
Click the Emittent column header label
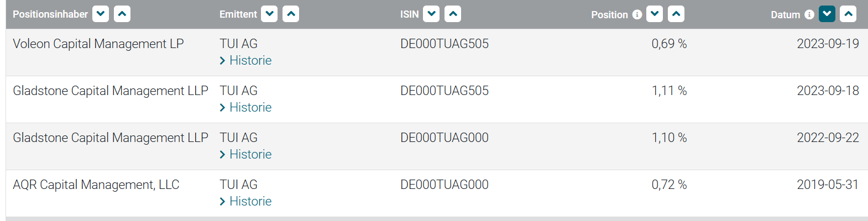click(x=238, y=14)
